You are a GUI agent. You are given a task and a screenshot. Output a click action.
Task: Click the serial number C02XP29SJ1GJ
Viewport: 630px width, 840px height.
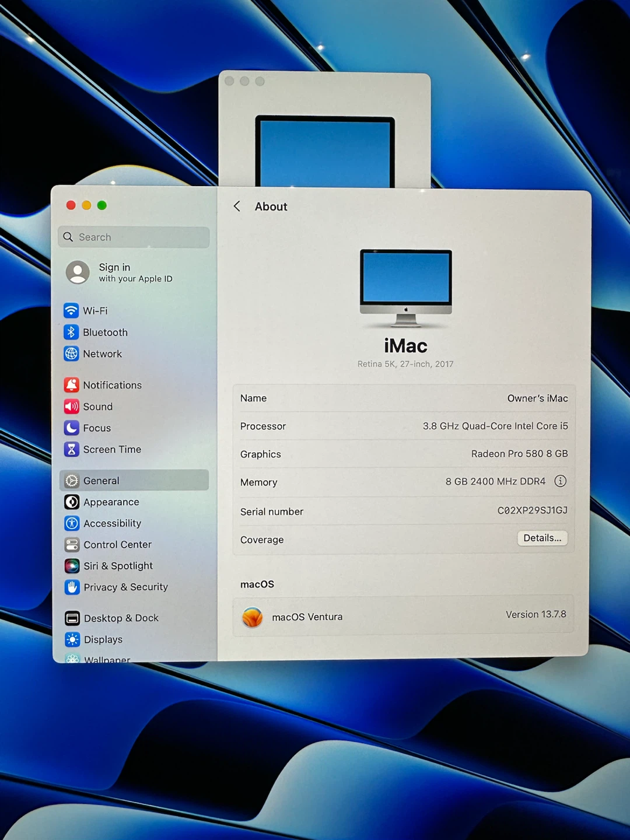click(x=533, y=510)
